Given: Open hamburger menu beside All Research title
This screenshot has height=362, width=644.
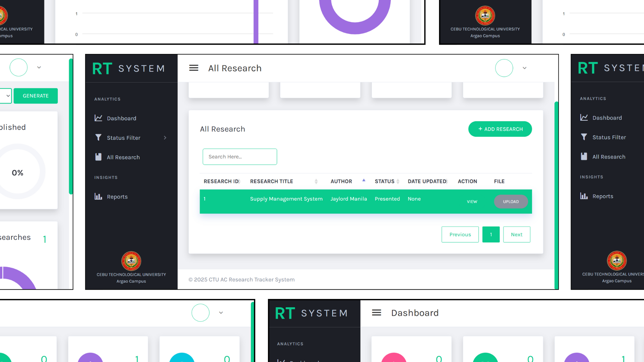Looking at the screenshot, I should pos(194,68).
